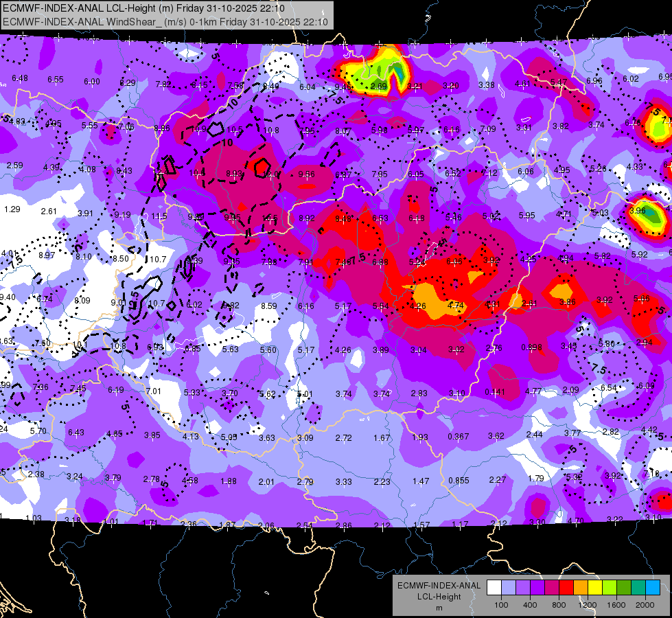This screenshot has height=618, width=672.
Task: Click the wind shear value 0.898
Action: click(531, 347)
